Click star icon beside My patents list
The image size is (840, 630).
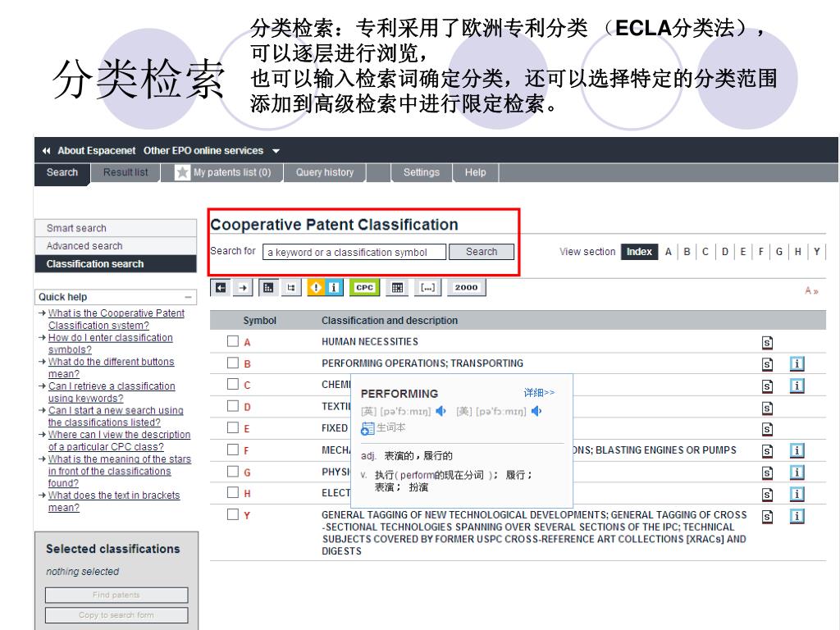coord(183,172)
